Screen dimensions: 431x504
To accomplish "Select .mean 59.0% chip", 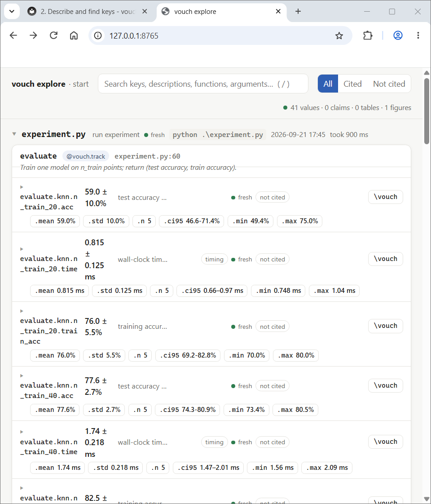I will coord(55,221).
